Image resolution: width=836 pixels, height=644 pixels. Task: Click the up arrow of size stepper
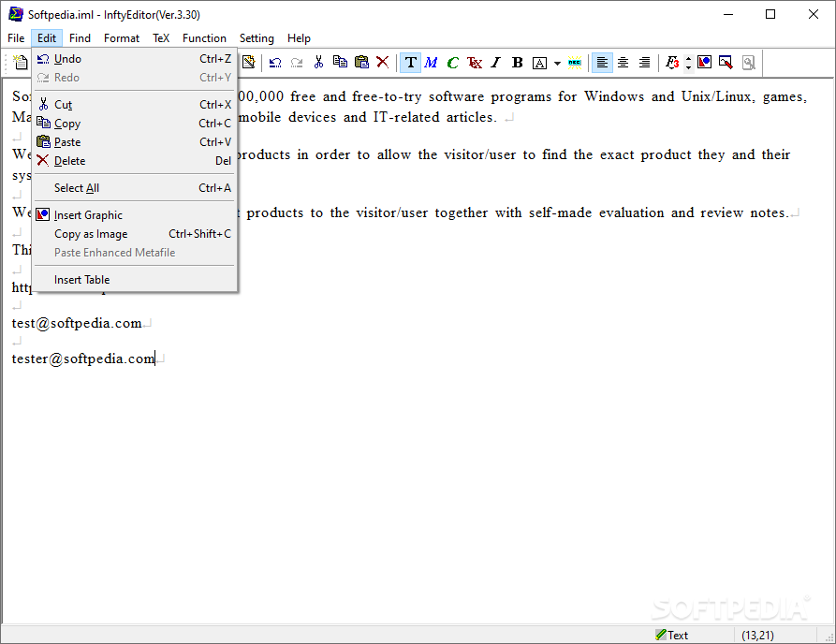point(688,58)
